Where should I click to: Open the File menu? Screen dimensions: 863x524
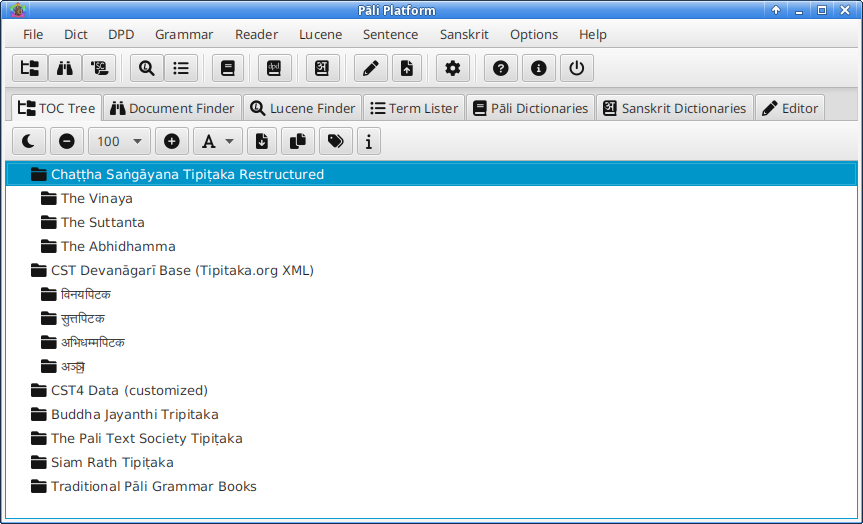coord(33,34)
